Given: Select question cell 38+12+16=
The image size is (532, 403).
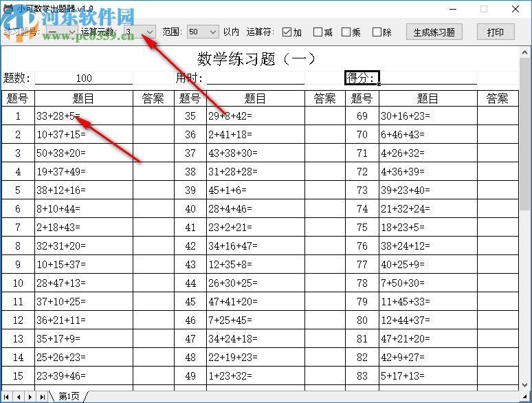Looking at the screenshot, I should tap(84, 190).
